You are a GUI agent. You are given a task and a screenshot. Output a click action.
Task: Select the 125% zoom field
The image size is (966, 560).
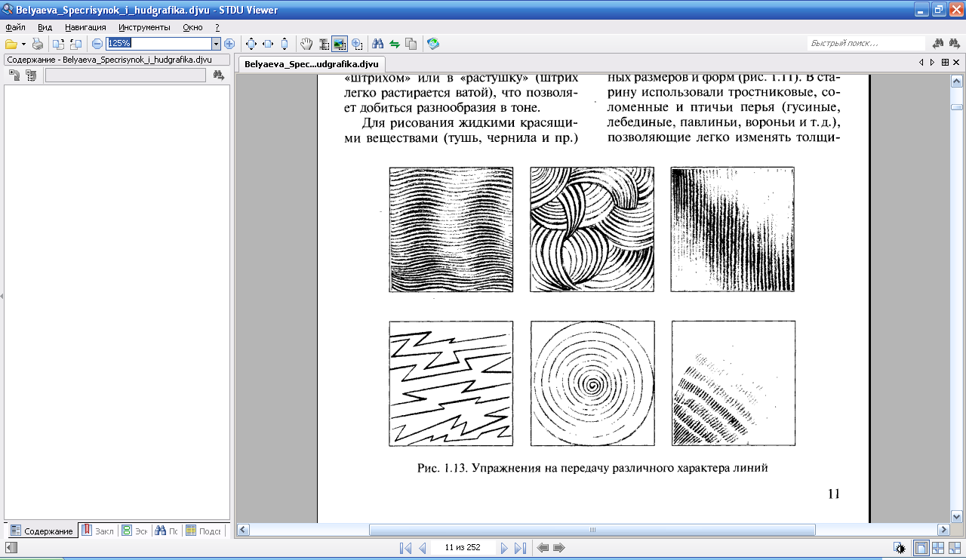click(x=158, y=44)
